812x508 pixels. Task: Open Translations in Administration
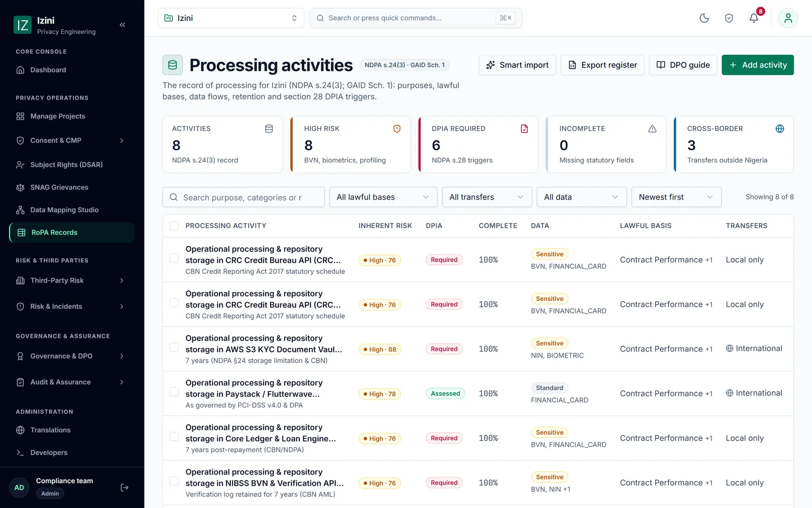coord(72,430)
